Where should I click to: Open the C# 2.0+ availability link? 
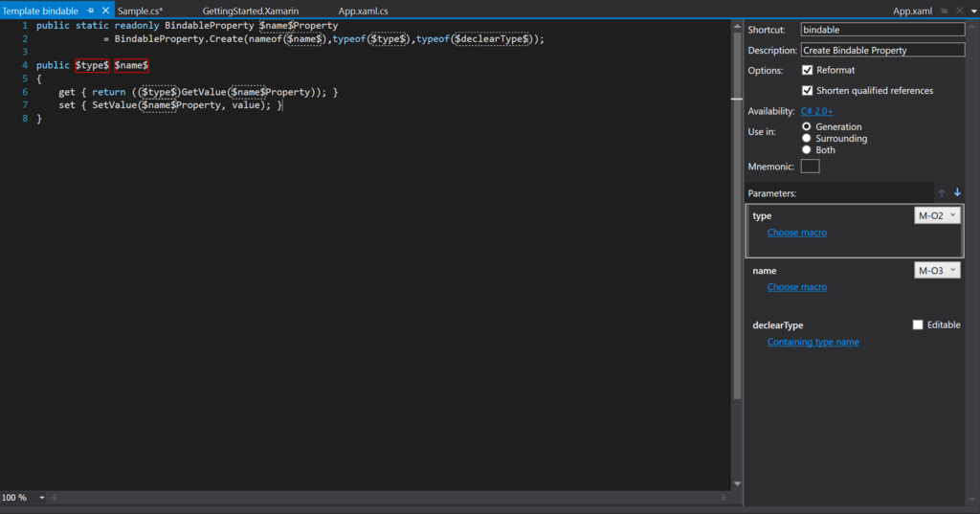817,111
